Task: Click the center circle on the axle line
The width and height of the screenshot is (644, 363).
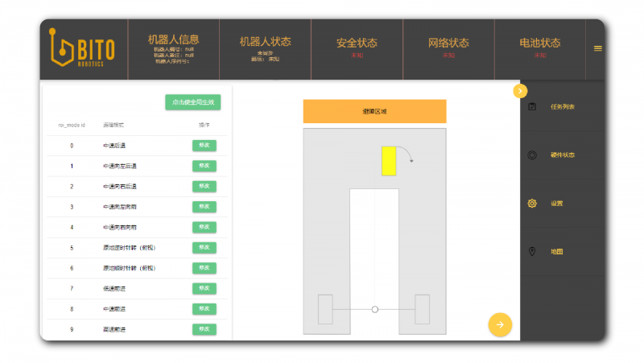Action: [x=375, y=309]
